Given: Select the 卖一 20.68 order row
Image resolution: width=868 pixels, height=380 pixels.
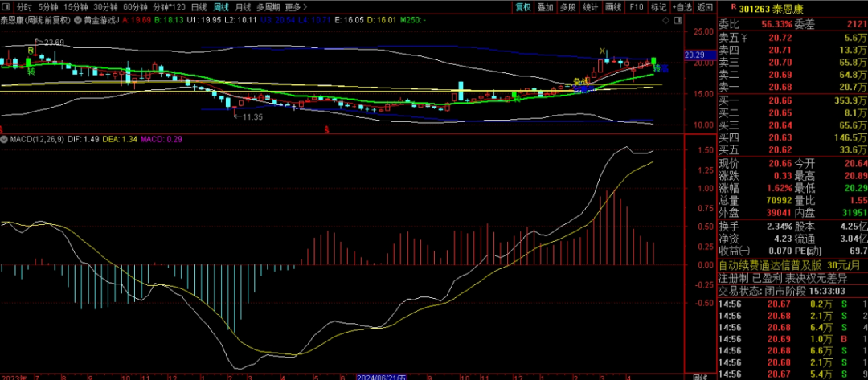Looking at the screenshot, I should 792,87.
